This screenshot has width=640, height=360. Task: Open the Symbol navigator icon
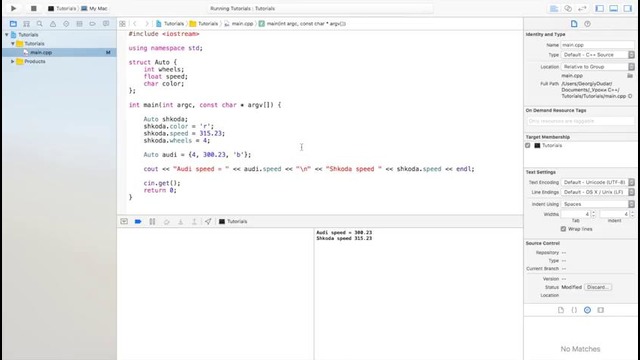[27, 24]
